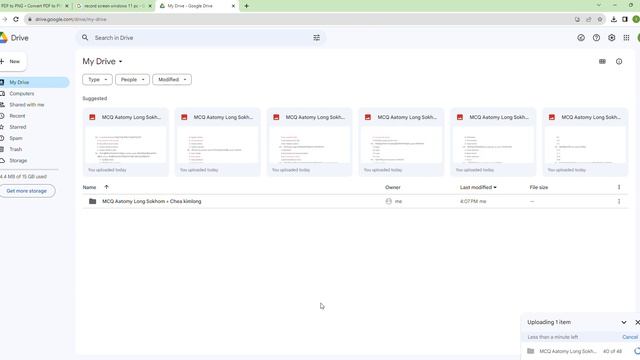Close the My Drive browser tab
The width and height of the screenshot is (640, 360).
pos(233,6)
